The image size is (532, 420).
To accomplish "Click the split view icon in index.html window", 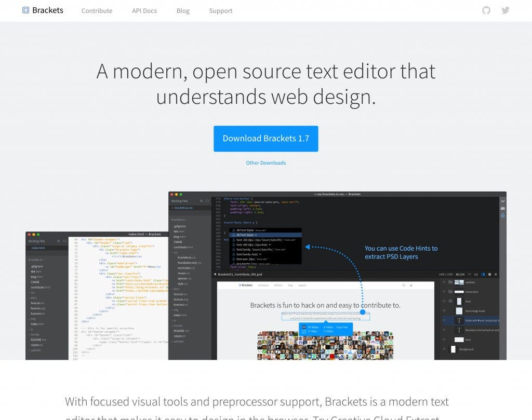I will pyautogui.click(x=64, y=241).
